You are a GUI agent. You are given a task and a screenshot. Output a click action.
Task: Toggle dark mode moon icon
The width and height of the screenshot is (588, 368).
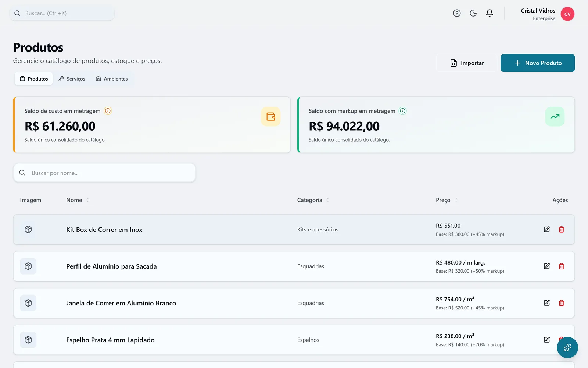click(473, 13)
